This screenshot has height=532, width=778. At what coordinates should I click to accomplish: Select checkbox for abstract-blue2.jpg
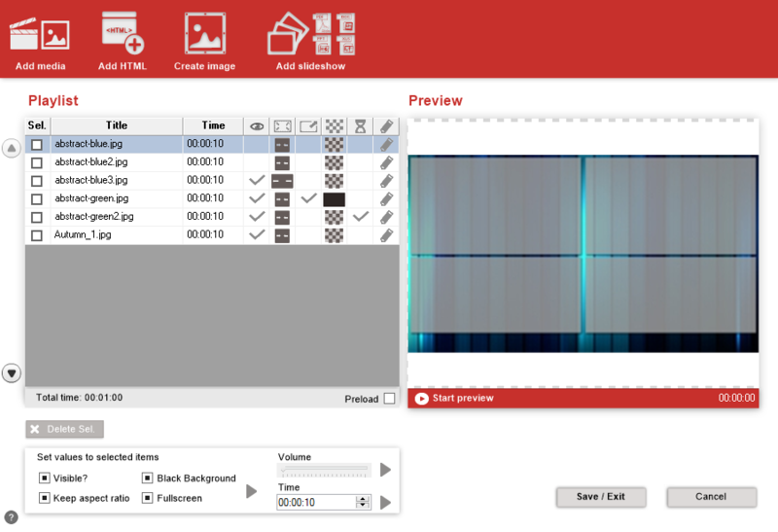pos(37,162)
